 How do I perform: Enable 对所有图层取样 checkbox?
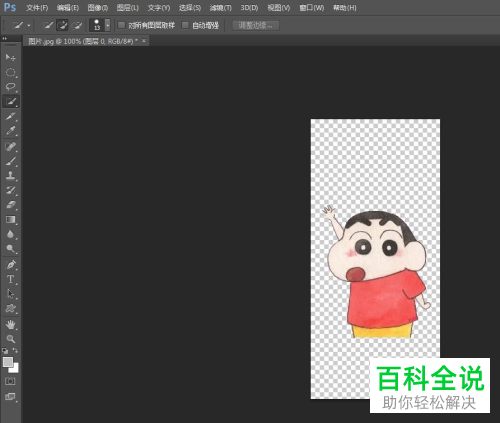(x=122, y=25)
